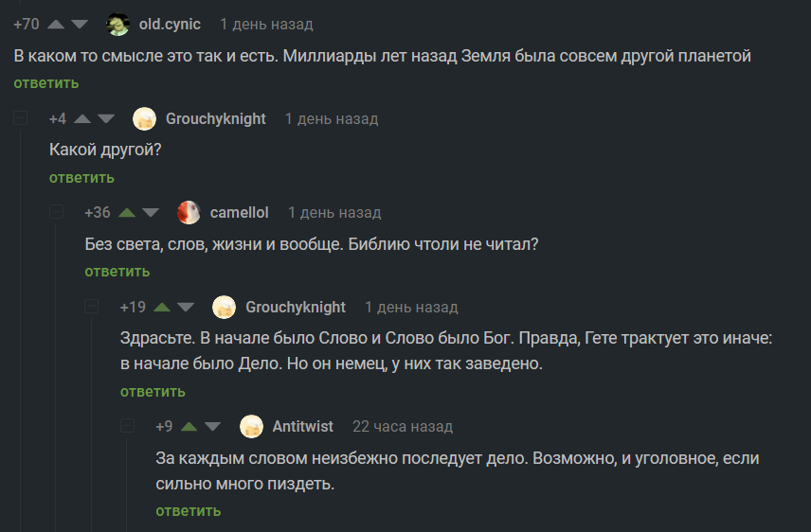Downvote old.cynic's comment
The height and width of the screenshot is (532, 811).
tap(79, 25)
